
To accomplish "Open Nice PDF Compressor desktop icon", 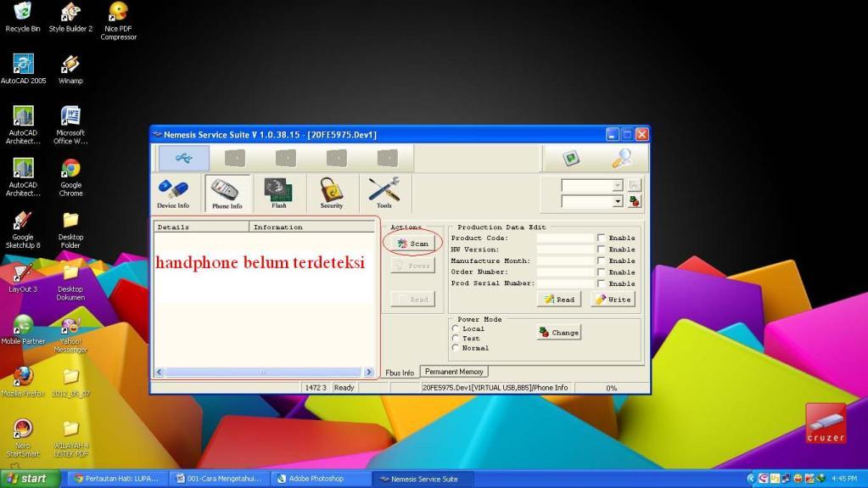I will coord(118,21).
